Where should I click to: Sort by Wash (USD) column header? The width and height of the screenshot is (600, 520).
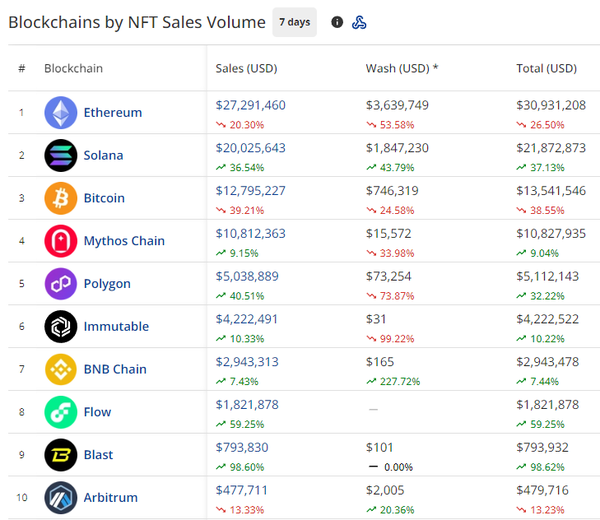[401, 68]
